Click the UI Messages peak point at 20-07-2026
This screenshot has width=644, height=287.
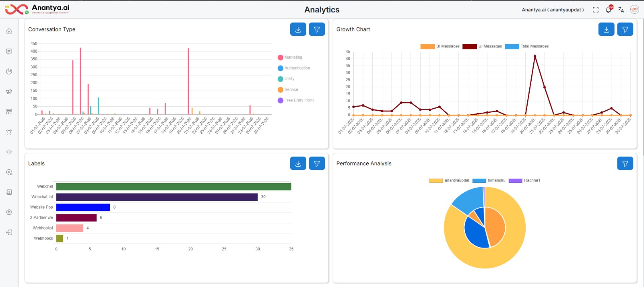535,56
